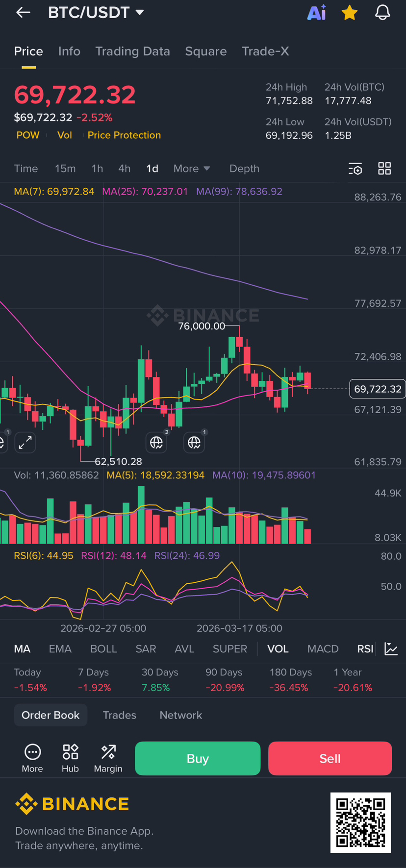406x868 pixels.
Task: Toggle the AVL indicator
Action: [x=184, y=649]
